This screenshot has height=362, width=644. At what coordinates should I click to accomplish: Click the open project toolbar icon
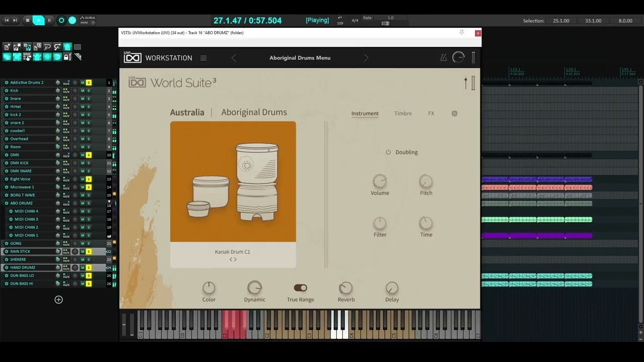17,47
